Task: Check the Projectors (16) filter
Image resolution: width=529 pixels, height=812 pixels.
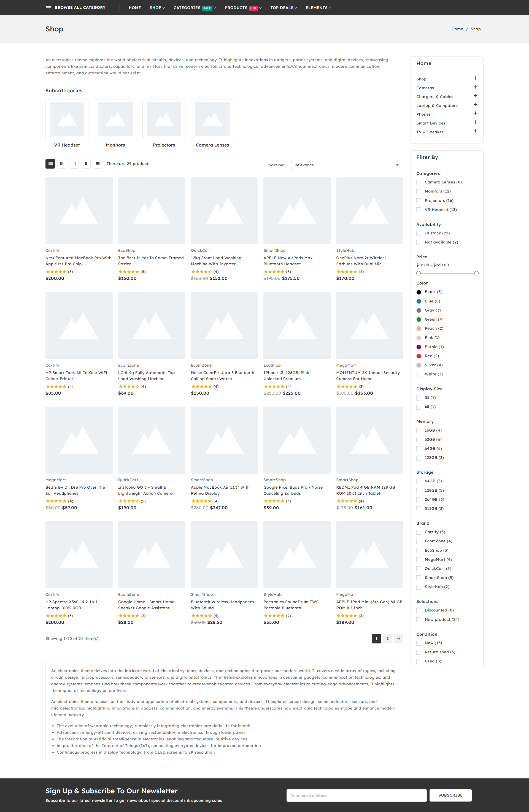Action: 419,201
